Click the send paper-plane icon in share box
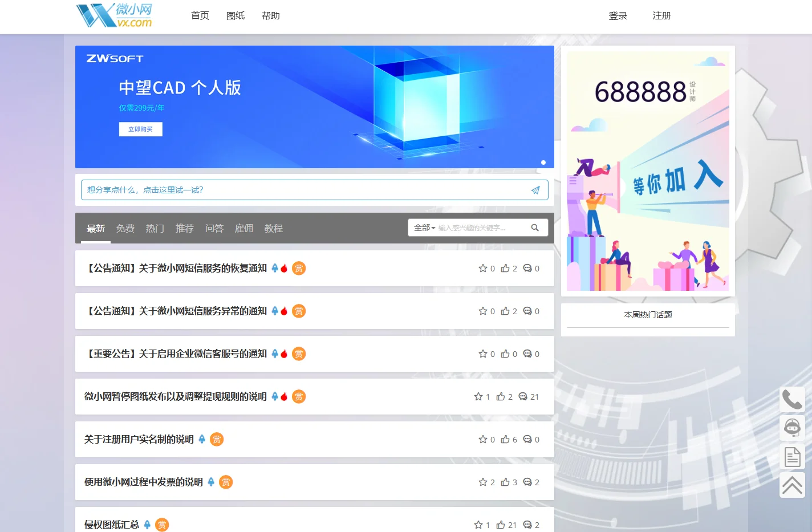Viewport: 812px width, 532px height. tap(535, 190)
